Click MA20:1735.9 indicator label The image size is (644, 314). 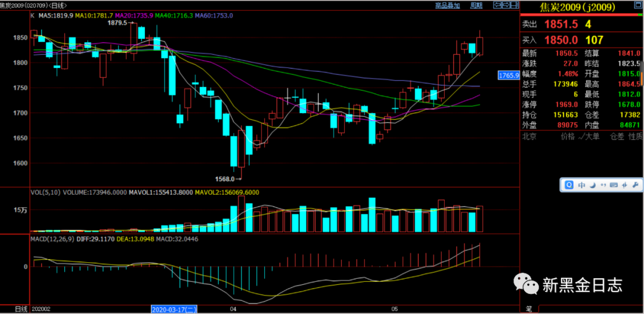134,15
